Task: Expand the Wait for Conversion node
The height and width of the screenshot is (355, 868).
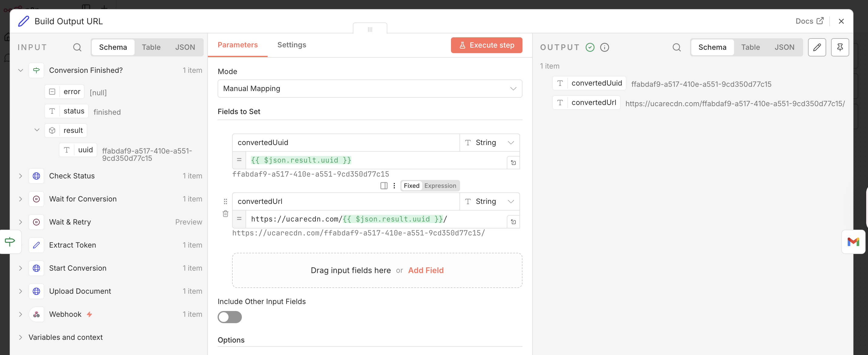Action: 21,199
